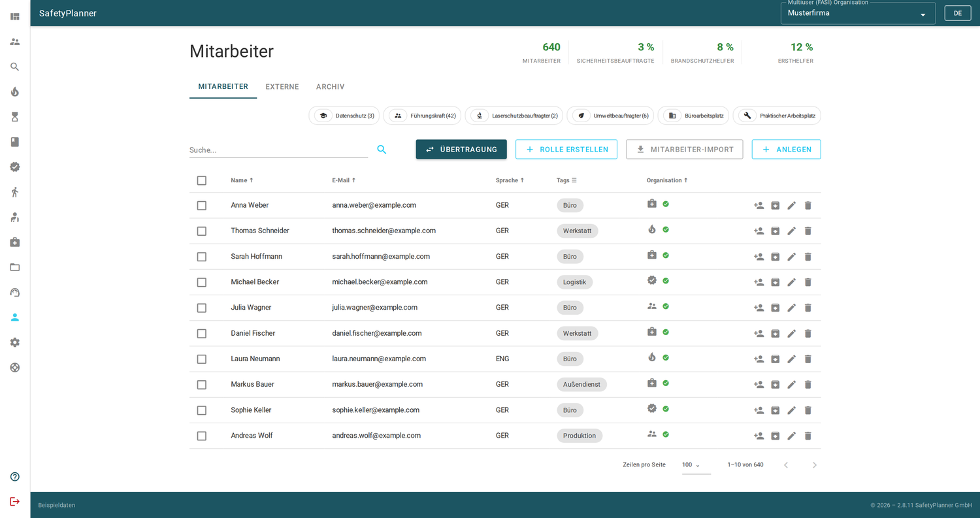Click add-person icon in Michael Becker's row
Screen dimensions: 980x518
click(759, 282)
